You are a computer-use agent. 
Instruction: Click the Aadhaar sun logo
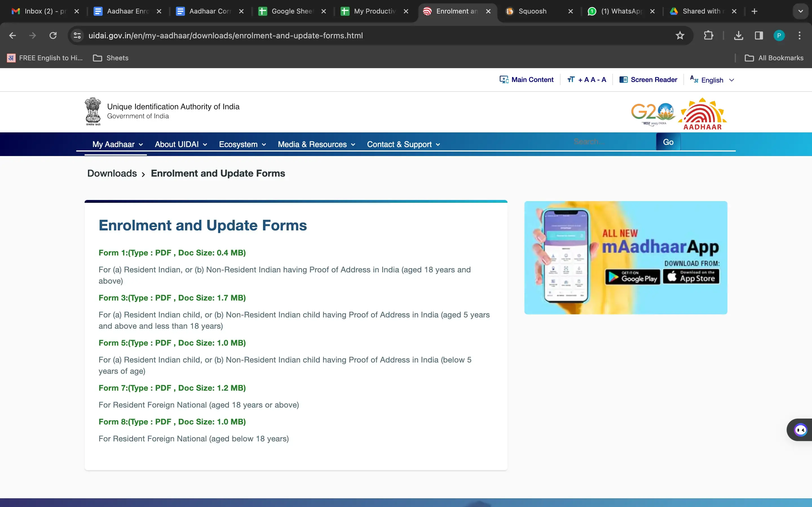(702, 113)
